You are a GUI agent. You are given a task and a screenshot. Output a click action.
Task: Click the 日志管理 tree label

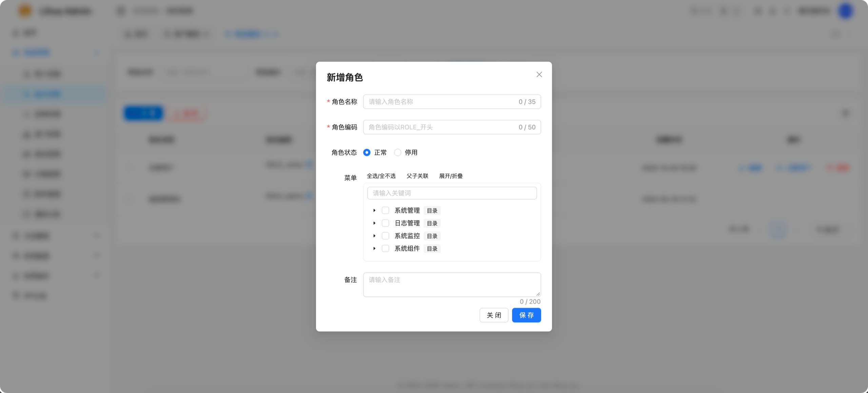pyautogui.click(x=407, y=223)
